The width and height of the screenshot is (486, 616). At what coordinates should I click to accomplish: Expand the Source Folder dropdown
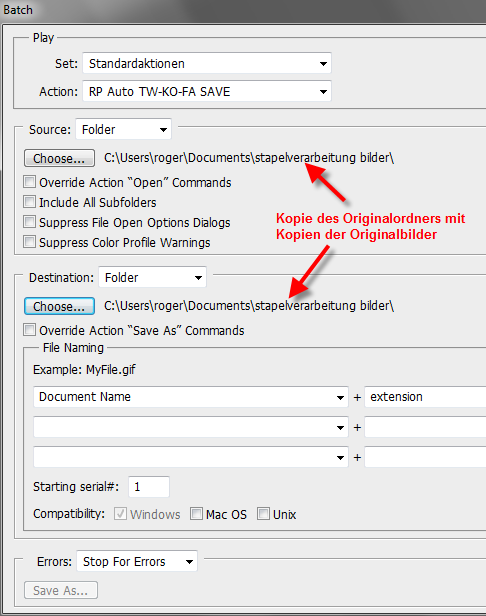click(x=123, y=129)
